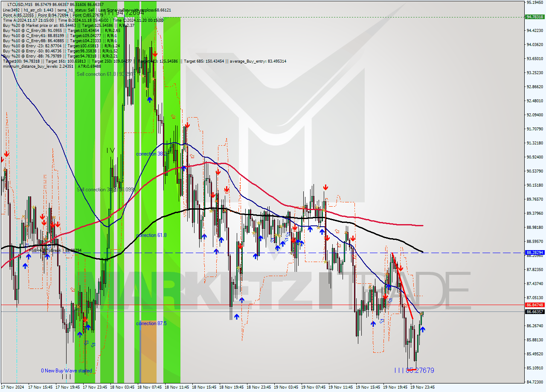Image resolution: width=546 pixels, height=392 pixels.
Task: Click the '19 Nov 15:45' time label
Action: [x=368, y=387]
